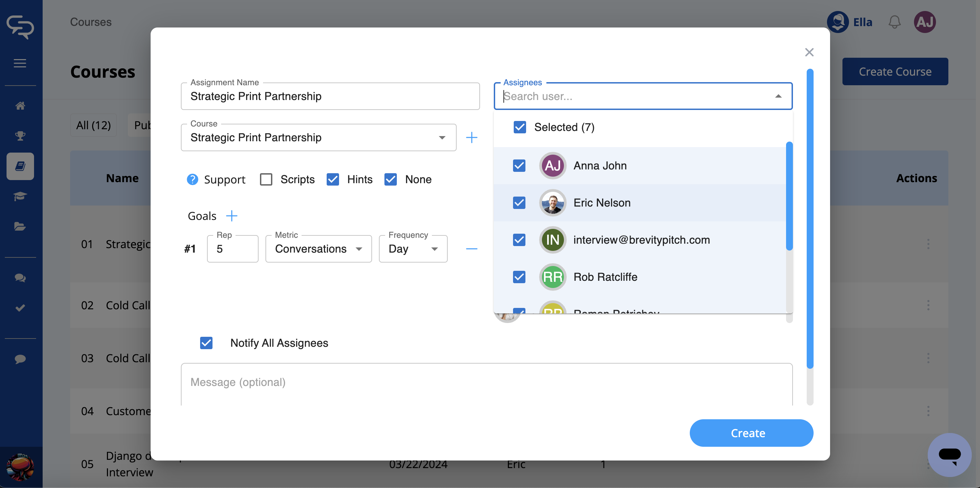Open the folder icon in sidebar
Viewport: 980px width, 488px height.
(20, 227)
